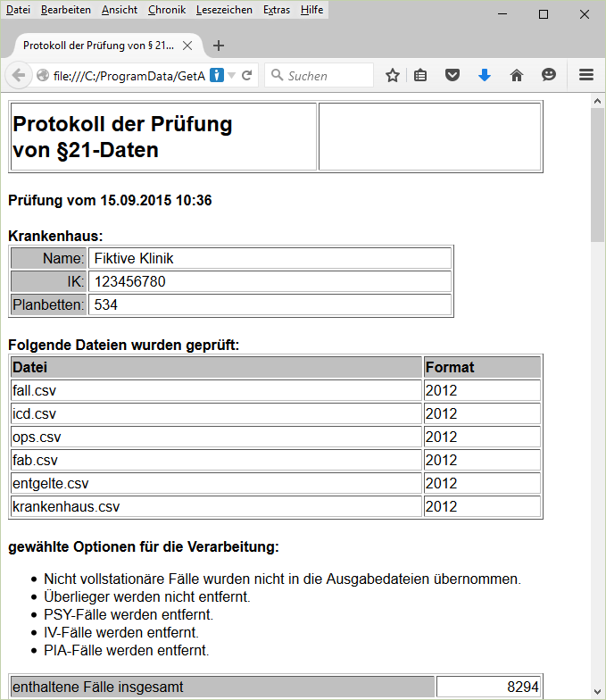Open the downloads arrow icon
Image resolution: width=606 pixels, height=700 pixels.
coord(485,75)
